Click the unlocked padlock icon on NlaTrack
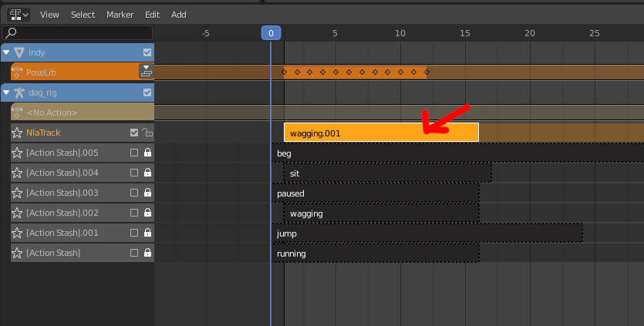 click(147, 133)
